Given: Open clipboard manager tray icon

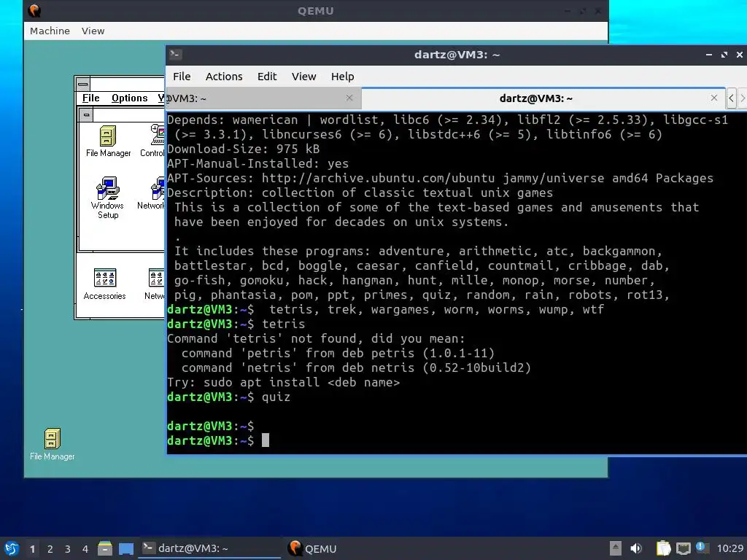Looking at the screenshot, I should pos(663,548).
